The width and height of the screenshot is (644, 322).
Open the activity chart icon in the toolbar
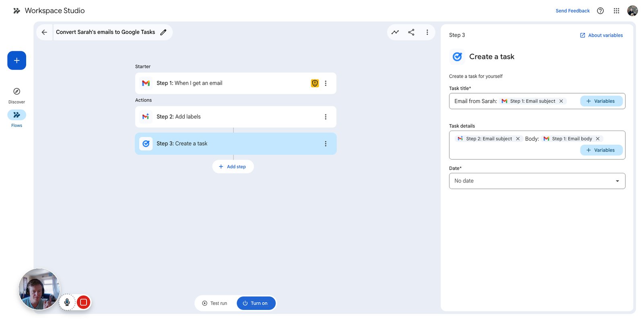(x=395, y=32)
